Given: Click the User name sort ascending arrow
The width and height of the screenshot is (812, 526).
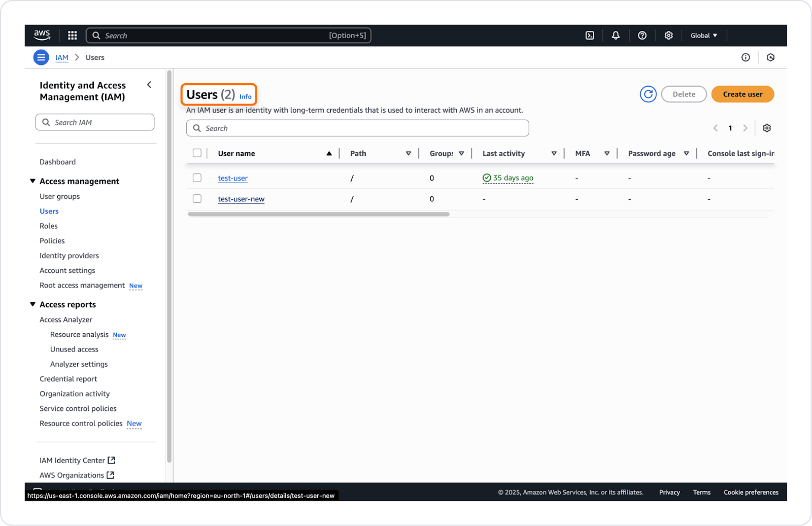Looking at the screenshot, I should point(329,153).
